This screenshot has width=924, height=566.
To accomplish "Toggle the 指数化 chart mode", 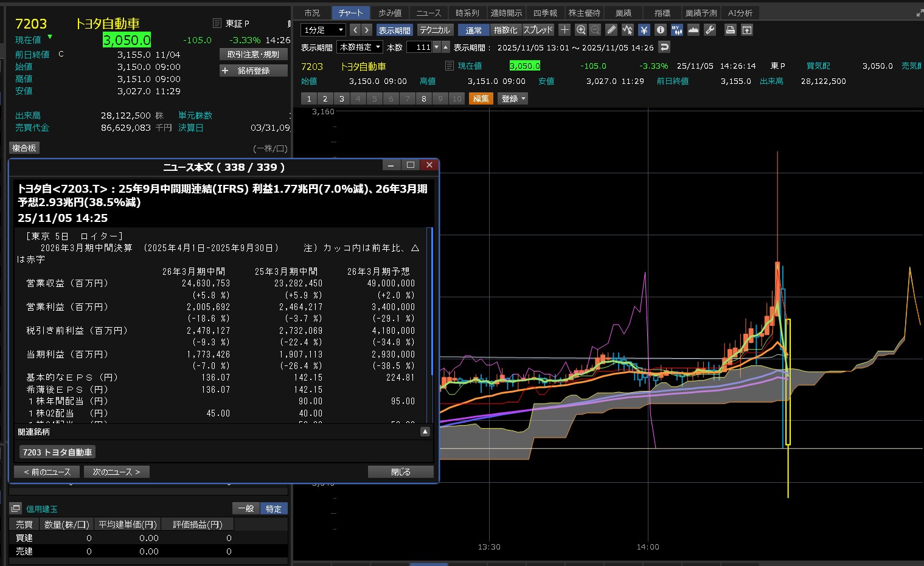I will [x=505, y=30].
